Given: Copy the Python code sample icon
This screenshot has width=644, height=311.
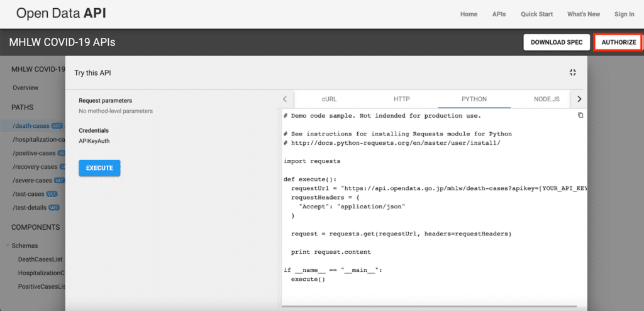Looking at the screenshot, I should 580,115.
